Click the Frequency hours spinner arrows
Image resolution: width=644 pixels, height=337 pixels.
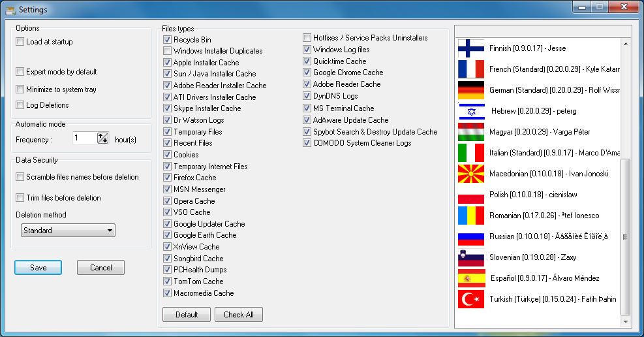102,138
